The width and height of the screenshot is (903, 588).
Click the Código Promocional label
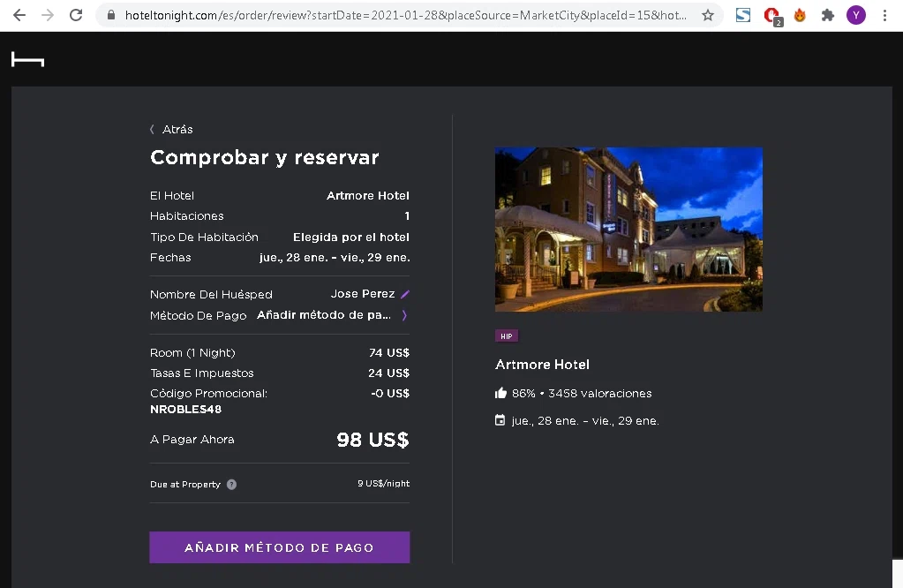pyautogui.click(x=208, y=394)
